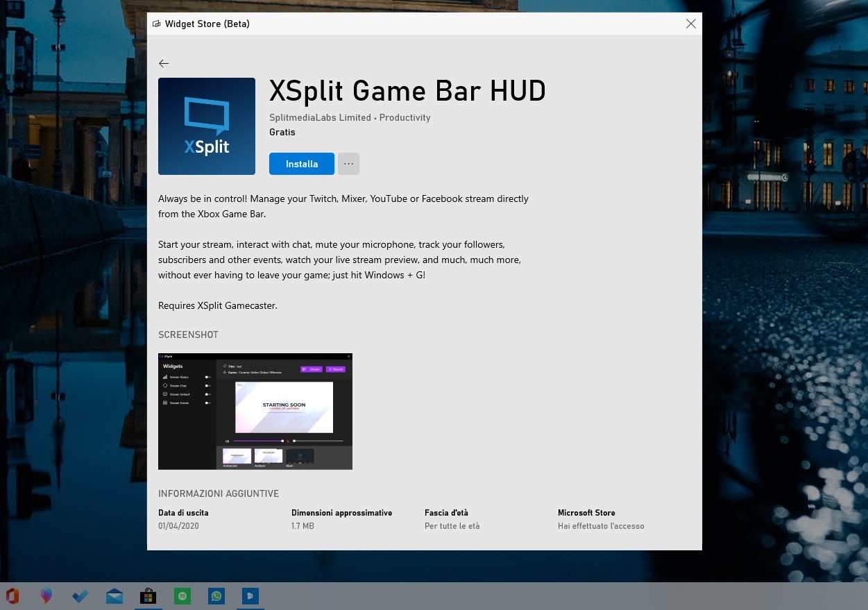Select the Per tutte le età value
This screenshot has width=868, height=610.
click(x=452, y=526)
